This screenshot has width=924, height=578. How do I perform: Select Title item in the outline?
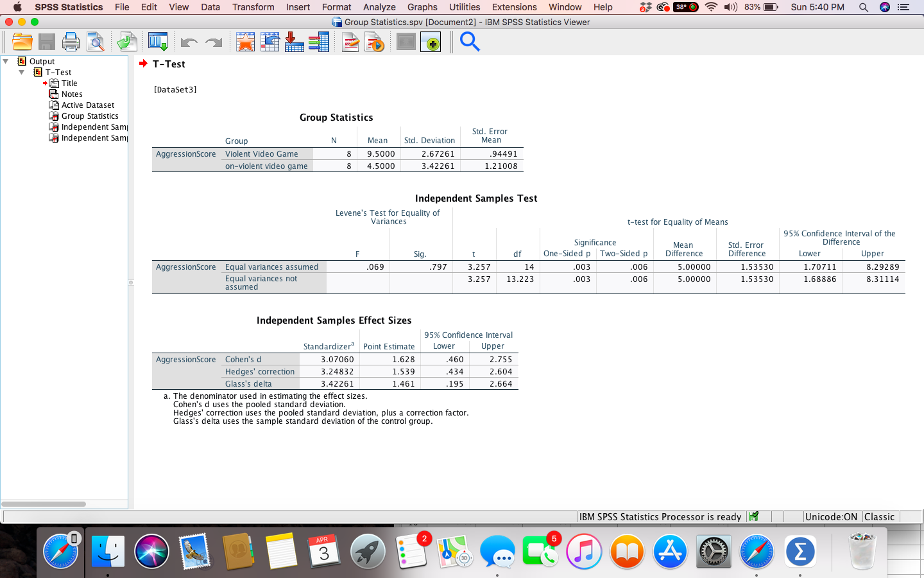tap(69, 83)
